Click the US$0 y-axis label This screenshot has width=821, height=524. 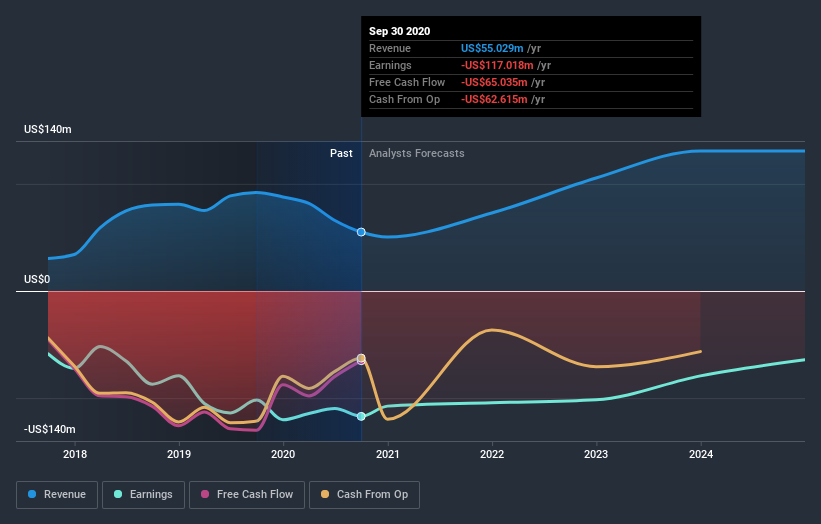pyautogui.click(x=37, y=280)
